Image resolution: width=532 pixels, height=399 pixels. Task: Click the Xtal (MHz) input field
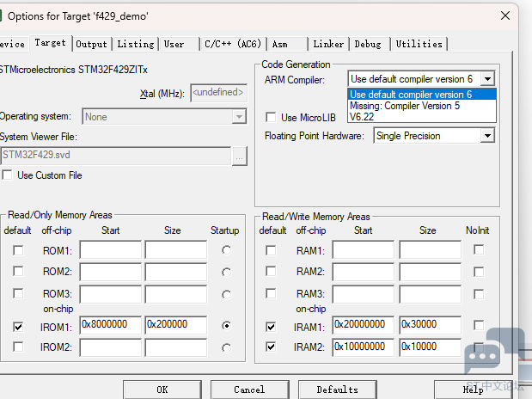click(219, 93)
